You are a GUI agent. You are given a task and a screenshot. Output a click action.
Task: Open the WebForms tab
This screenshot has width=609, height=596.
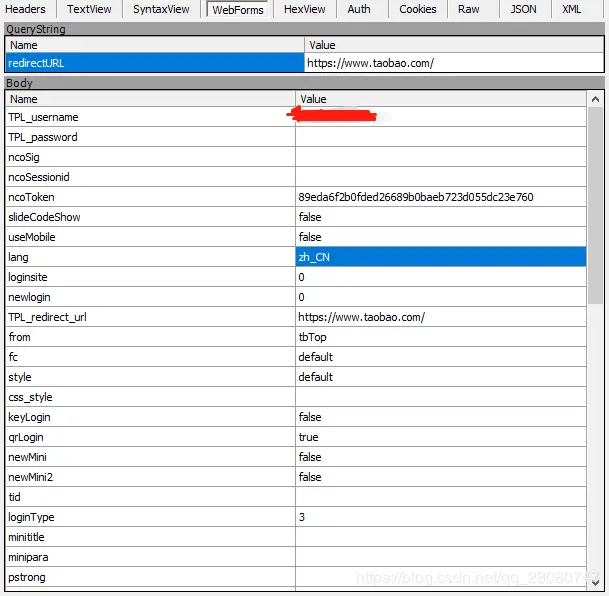point(238,9)
